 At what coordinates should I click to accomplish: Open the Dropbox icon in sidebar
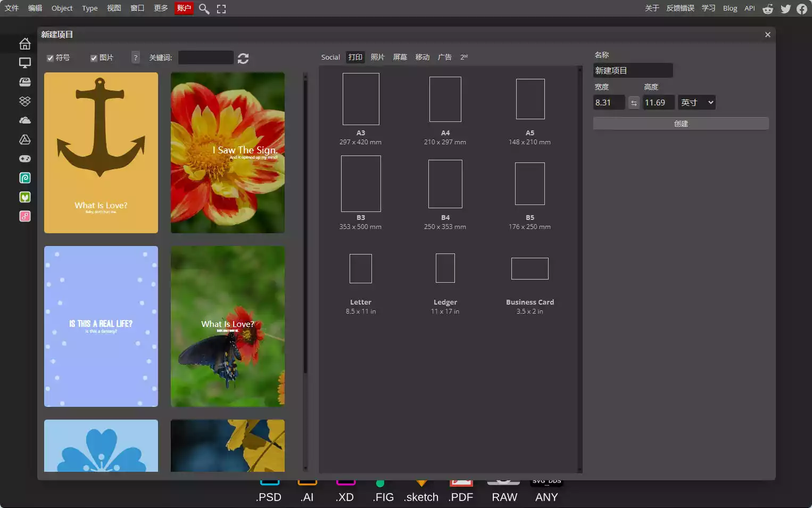tap(25, 101)
